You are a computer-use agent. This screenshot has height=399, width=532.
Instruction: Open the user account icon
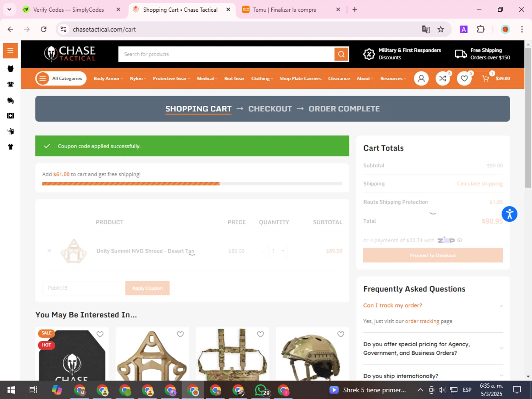click(x=421, y=78)
